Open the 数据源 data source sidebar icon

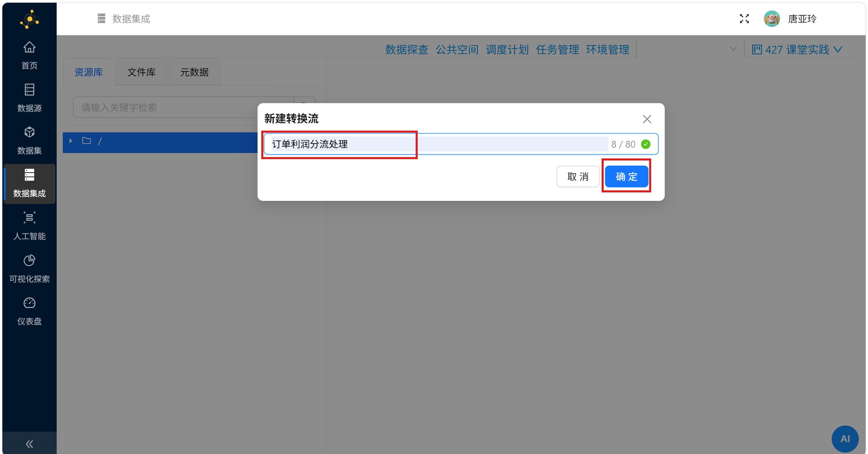29,90
